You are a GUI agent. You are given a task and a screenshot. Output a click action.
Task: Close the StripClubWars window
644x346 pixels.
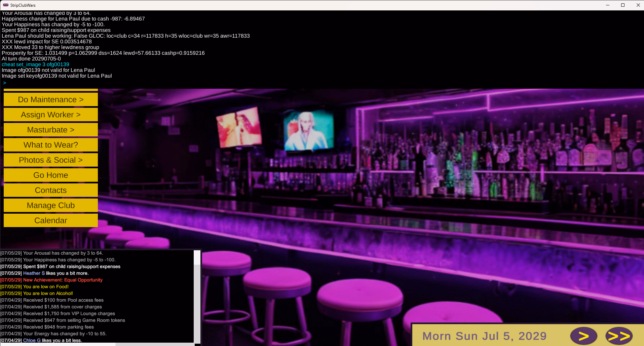coord(638,5)
